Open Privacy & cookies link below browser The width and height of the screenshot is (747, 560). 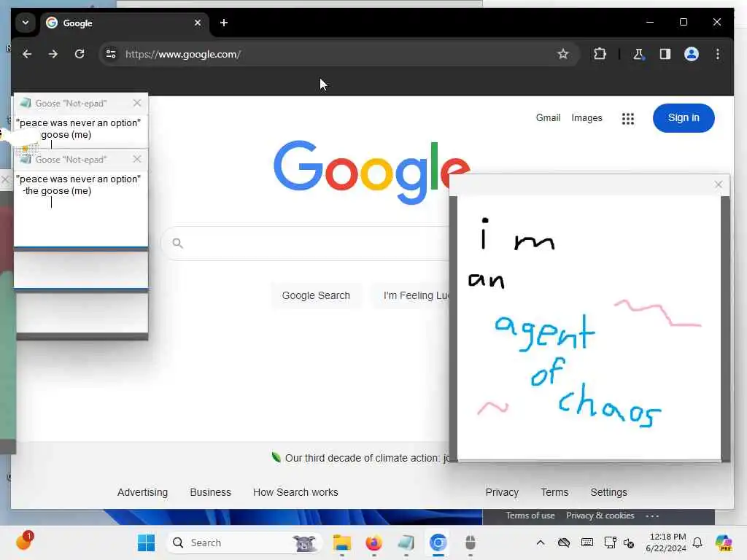click(600, 516)
